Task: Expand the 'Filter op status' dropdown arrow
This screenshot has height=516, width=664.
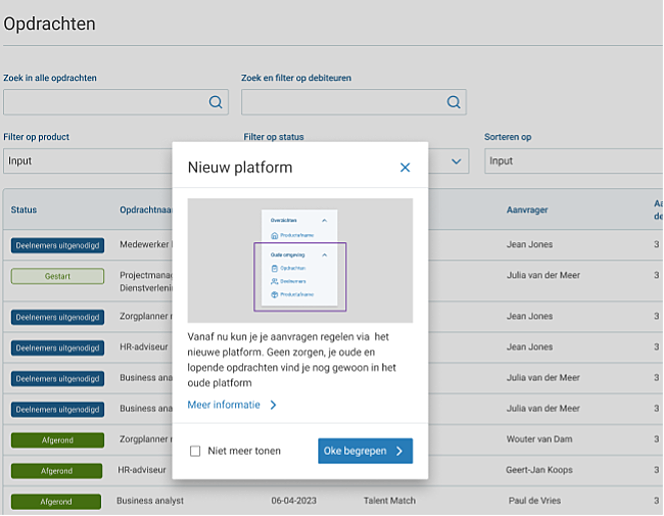Action: (457, 161)
